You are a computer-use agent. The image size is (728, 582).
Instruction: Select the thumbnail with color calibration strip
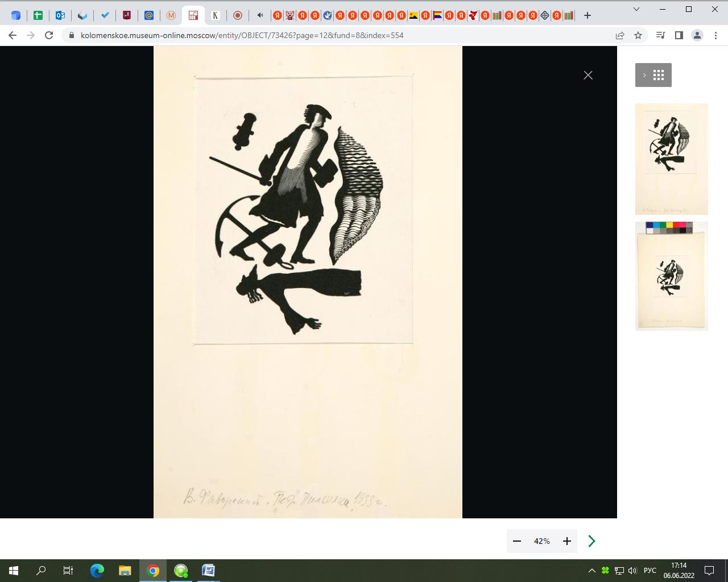pos(672,276)
